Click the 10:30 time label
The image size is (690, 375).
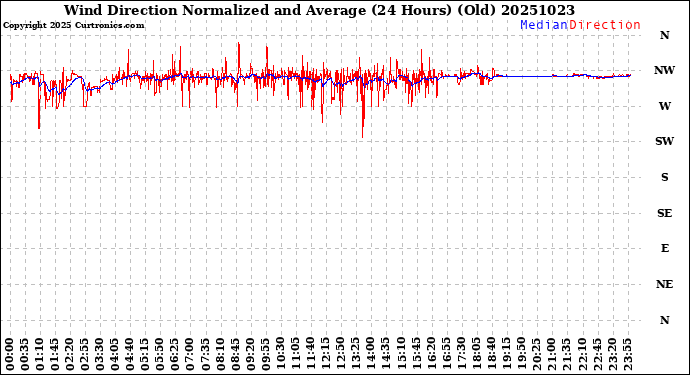coord(280,354)
